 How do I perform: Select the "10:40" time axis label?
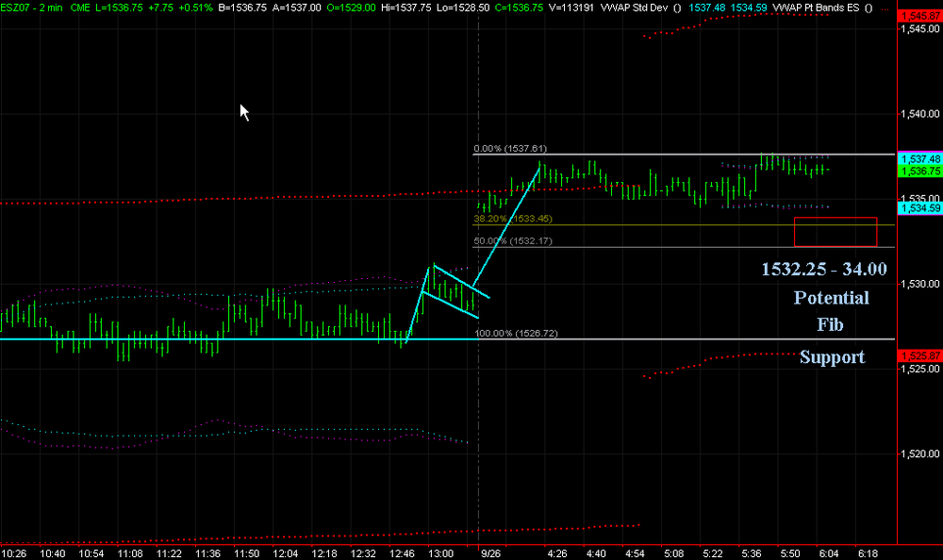click(x=52, y=553)
